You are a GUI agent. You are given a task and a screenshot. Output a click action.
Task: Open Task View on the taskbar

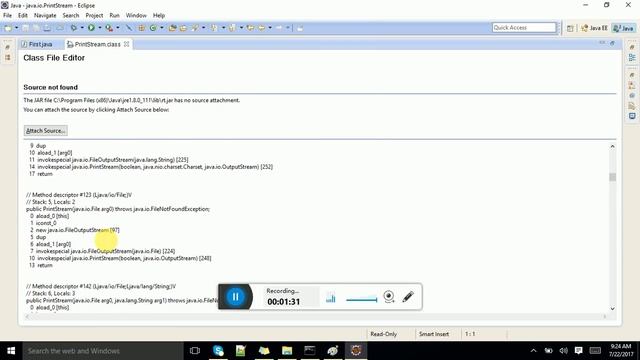195,351
